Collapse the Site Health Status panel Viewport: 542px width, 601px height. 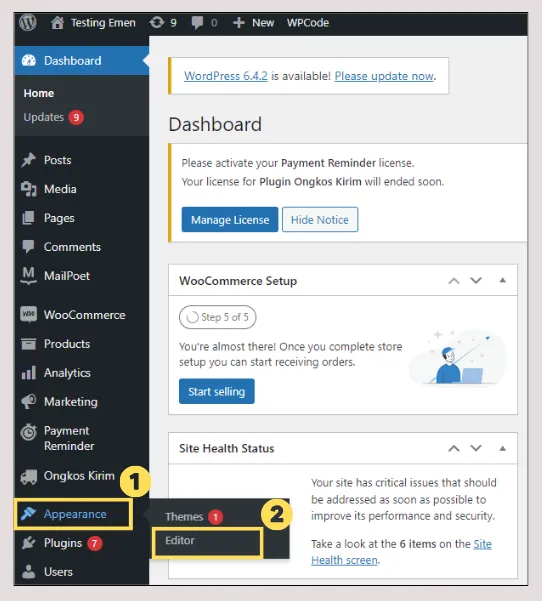click(x=503, y=448)
